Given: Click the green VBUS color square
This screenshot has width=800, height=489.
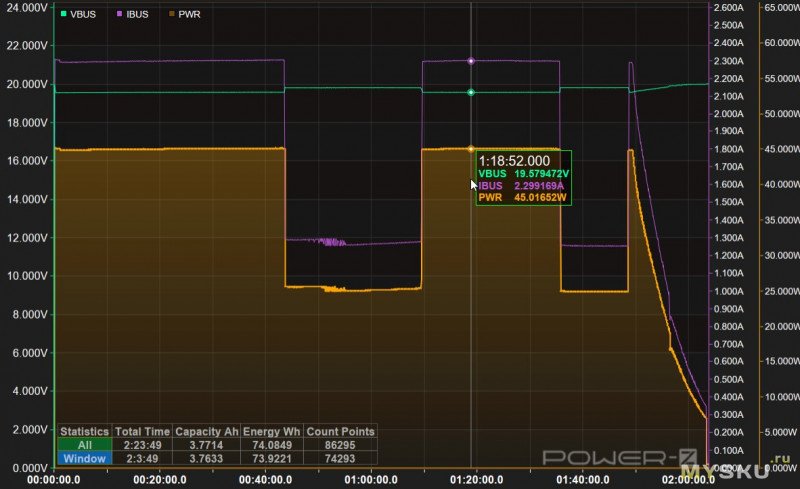Looking at the screenshot, I should (64, 14).
